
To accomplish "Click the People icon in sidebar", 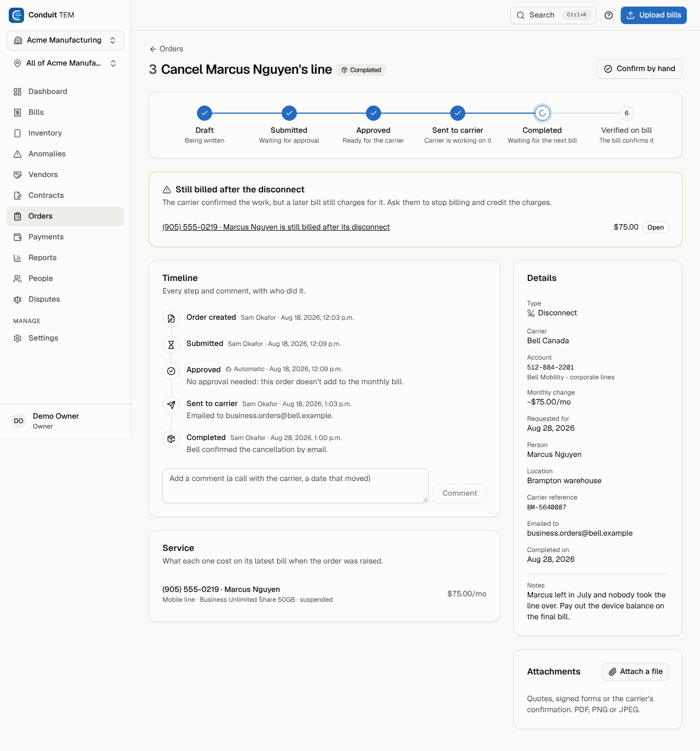I will click(17, 279).
